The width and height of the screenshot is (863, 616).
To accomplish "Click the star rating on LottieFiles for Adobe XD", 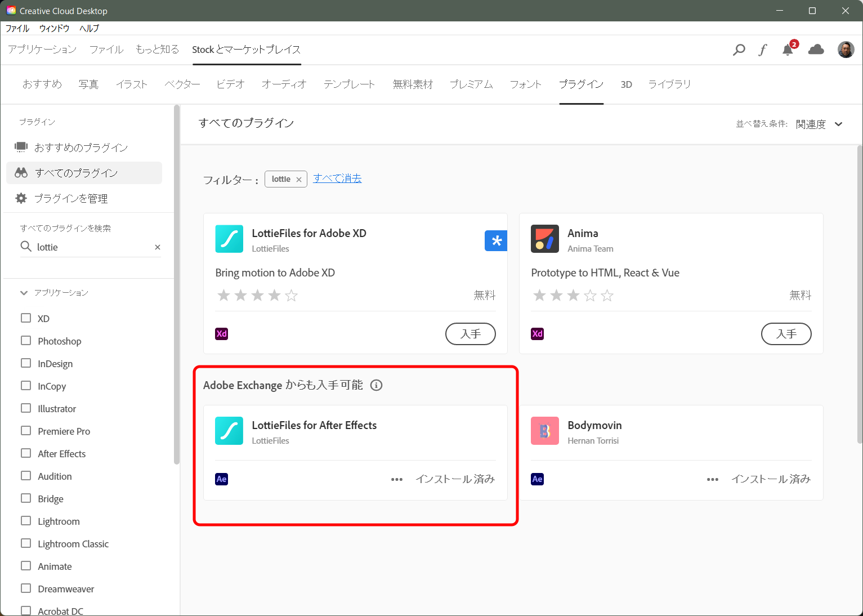I will pos(257,295).
